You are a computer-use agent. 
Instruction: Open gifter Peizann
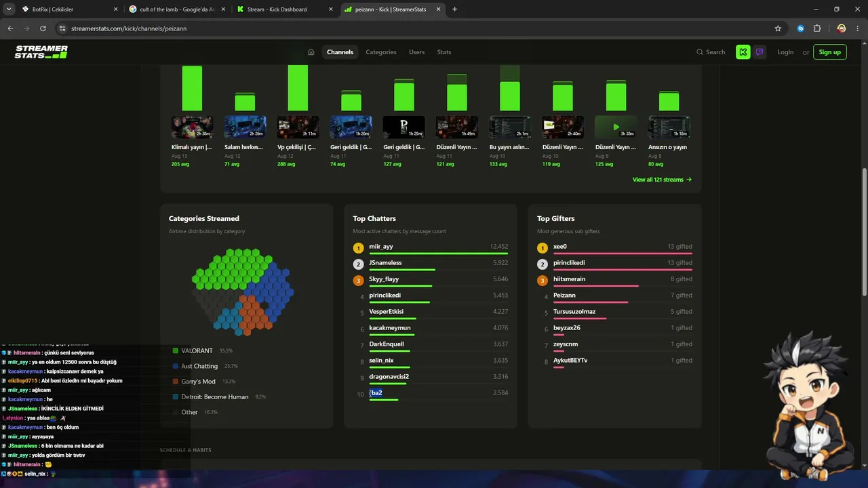coord(564,296)
